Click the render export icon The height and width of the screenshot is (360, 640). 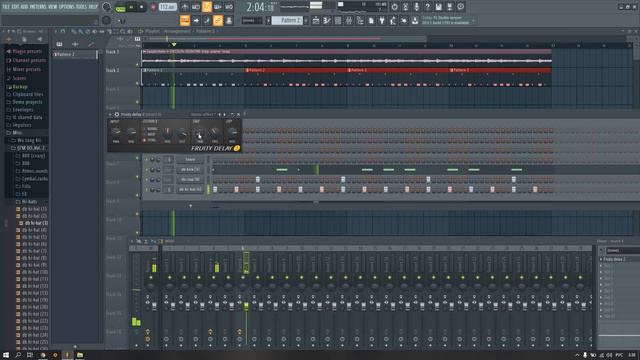(449, 7)
